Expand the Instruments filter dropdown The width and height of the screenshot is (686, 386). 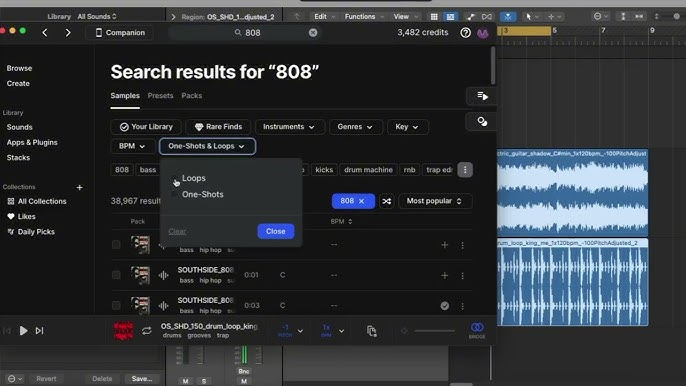click(290, 127)
